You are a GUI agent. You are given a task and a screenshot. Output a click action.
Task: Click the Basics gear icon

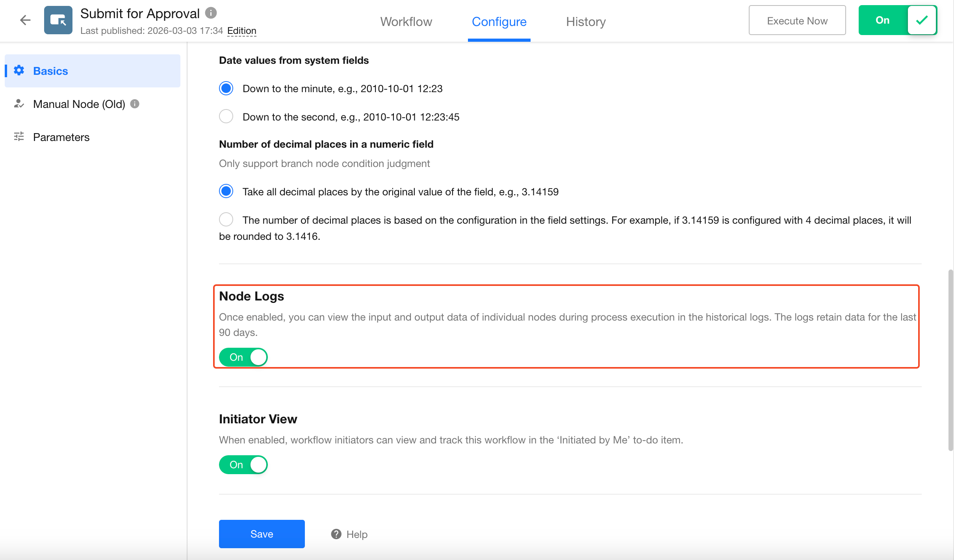tap(19, 70)
